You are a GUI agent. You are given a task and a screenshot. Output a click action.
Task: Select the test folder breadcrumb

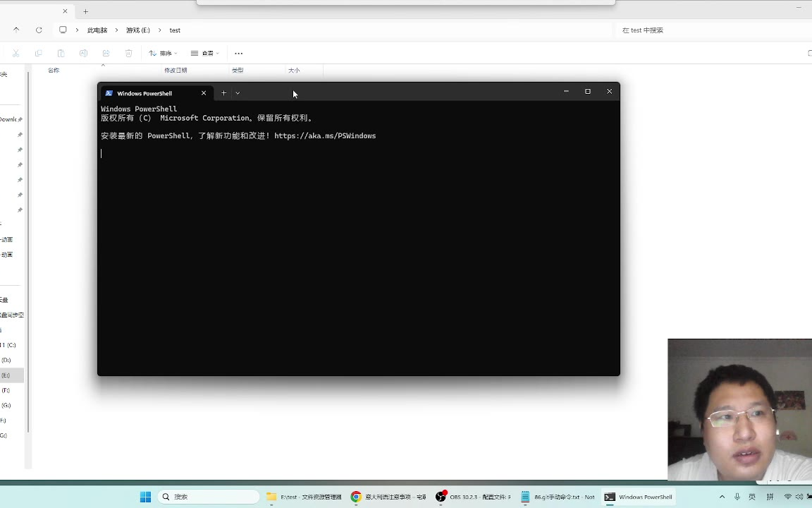175,30
